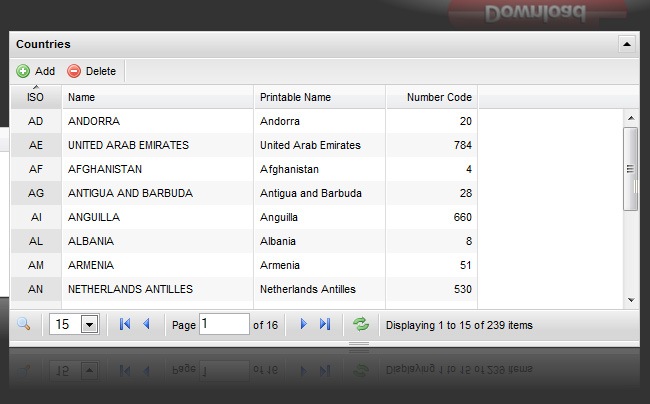Click the page number input field
650x404 pixels.
[224, 324]
